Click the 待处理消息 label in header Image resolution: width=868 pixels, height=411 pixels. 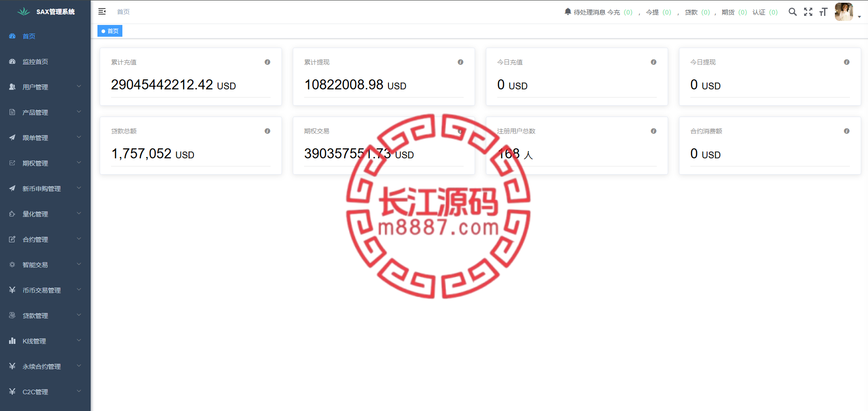pyautogui.click(x=590, y=12)
